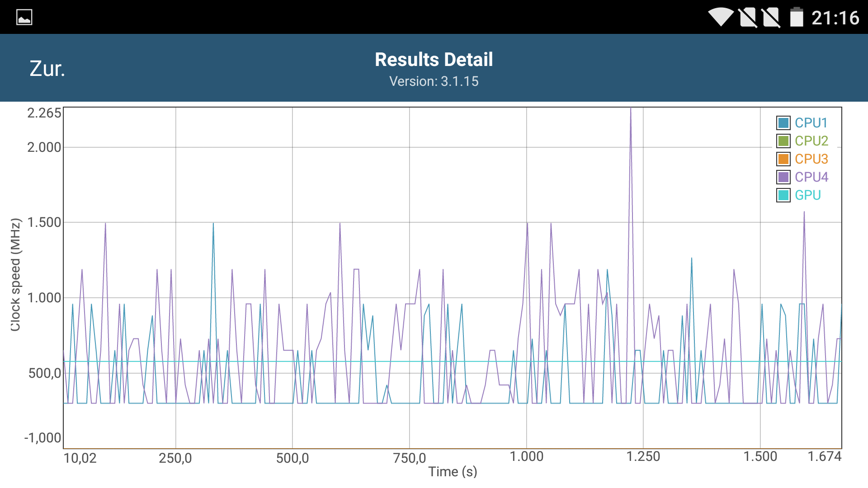Viewport: 868px width, 488px height.
Task: Tap the Clock speed (MHz) axis label
Action: [16, 275]
